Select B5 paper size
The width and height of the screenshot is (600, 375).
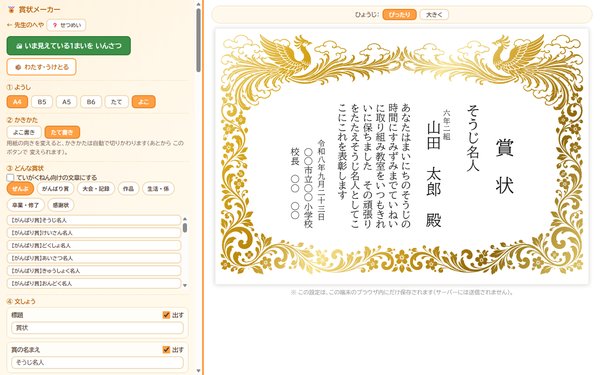click(x=42, y=102)
